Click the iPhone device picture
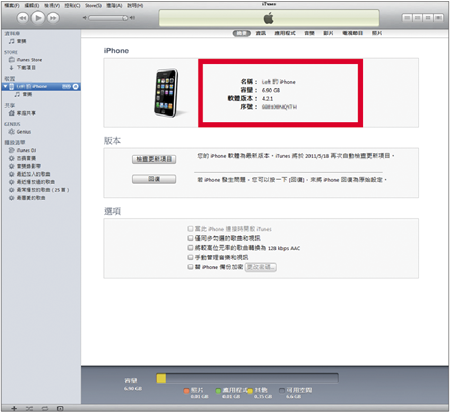The height and width of the screenshot is (413, 450). (x=166, y=93)
